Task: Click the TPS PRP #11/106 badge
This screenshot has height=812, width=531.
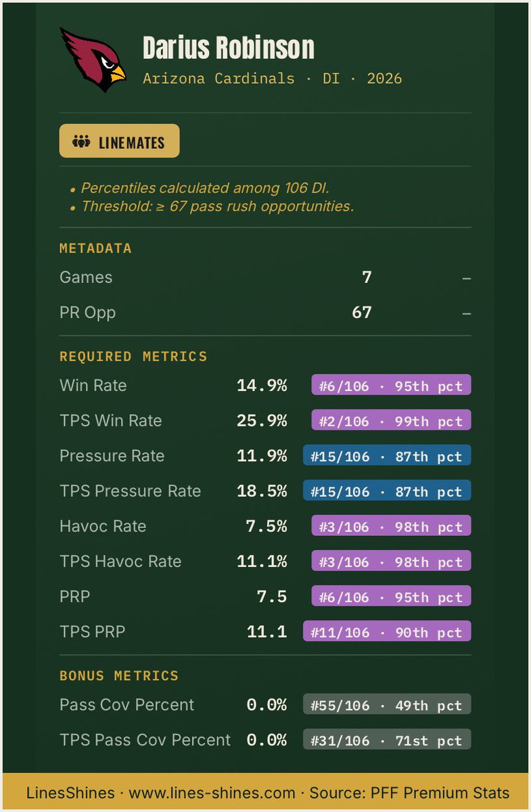Action: click(387, 632)
